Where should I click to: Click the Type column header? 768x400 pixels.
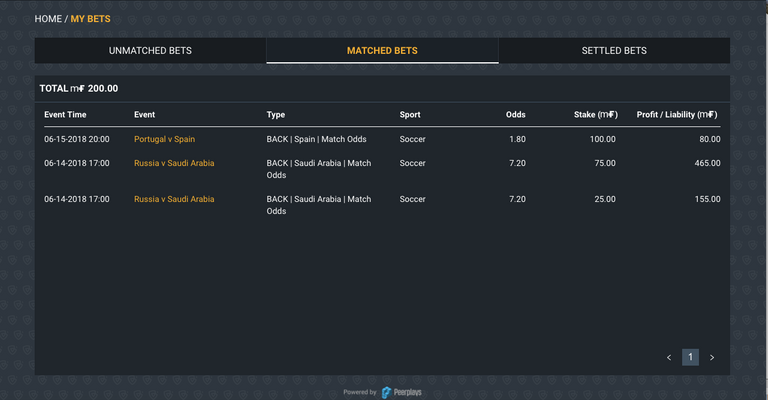coord(276,115)
